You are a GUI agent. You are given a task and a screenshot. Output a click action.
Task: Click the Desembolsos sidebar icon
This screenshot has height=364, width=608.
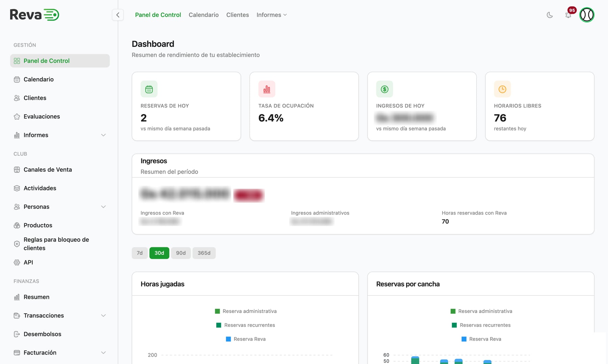click(17, 334)
